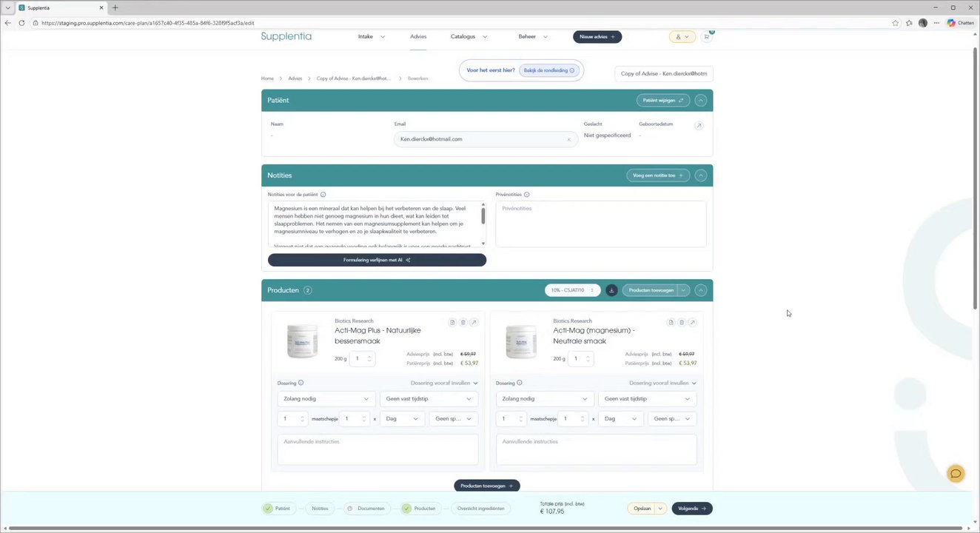Go to the Advies tab
The height and width of the screenshot is (533, 980).
(418, 36)
